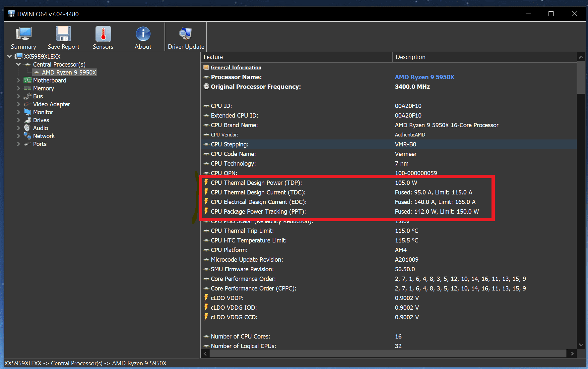Open the Sensors thermometer icon

(x=103, y=34)
